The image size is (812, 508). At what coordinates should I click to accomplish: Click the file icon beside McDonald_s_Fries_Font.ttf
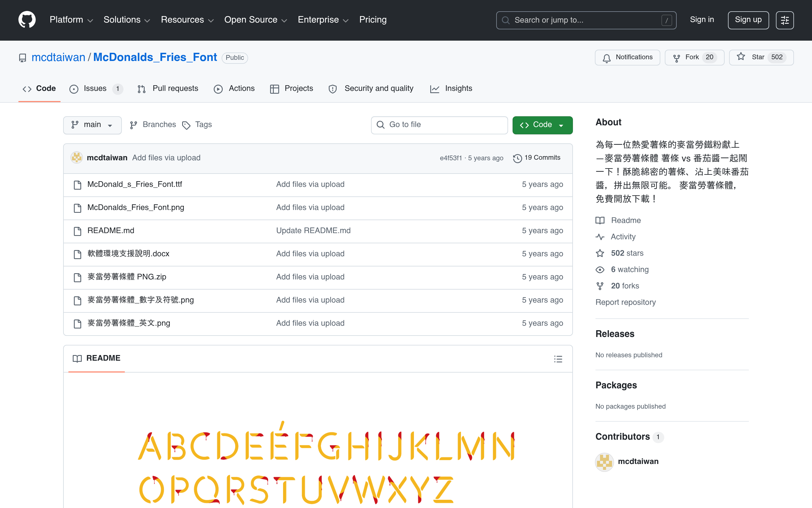click(78, 185)
